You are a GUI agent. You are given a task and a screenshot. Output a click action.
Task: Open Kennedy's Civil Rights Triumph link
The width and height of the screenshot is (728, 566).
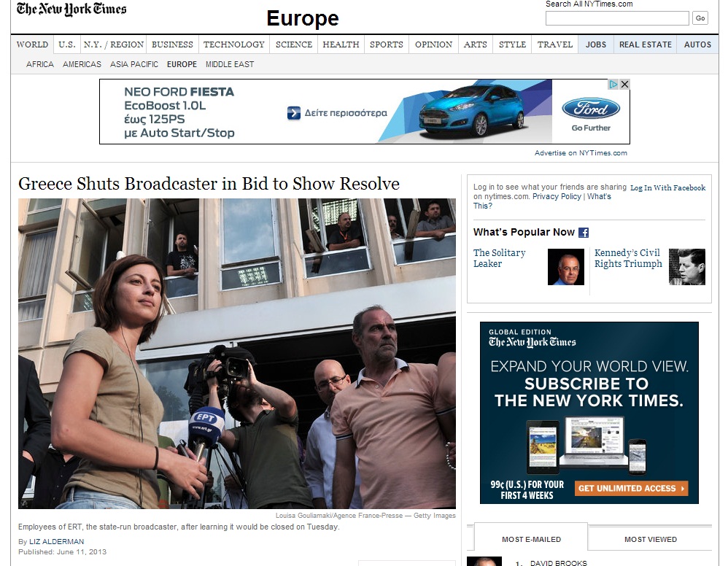coord(628,258)
